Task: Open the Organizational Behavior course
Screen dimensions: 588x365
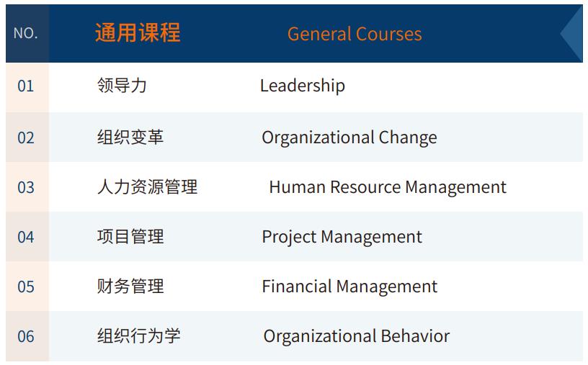Action: tap(356, 336)
